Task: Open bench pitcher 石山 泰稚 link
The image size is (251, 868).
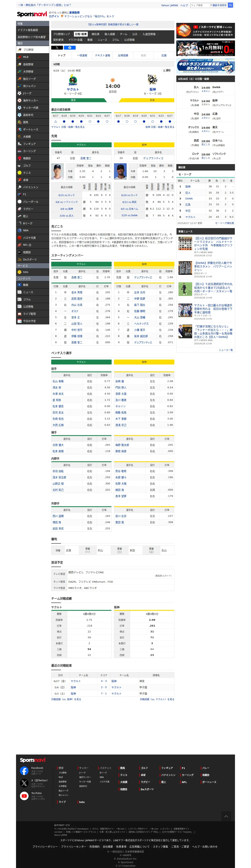Action: click(58, 381)
